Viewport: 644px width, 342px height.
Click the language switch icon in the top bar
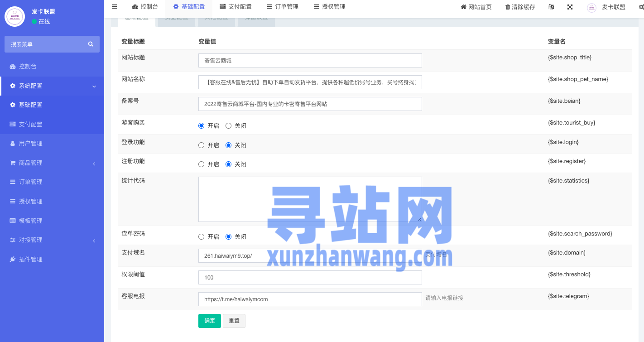[x=551, y=7]
